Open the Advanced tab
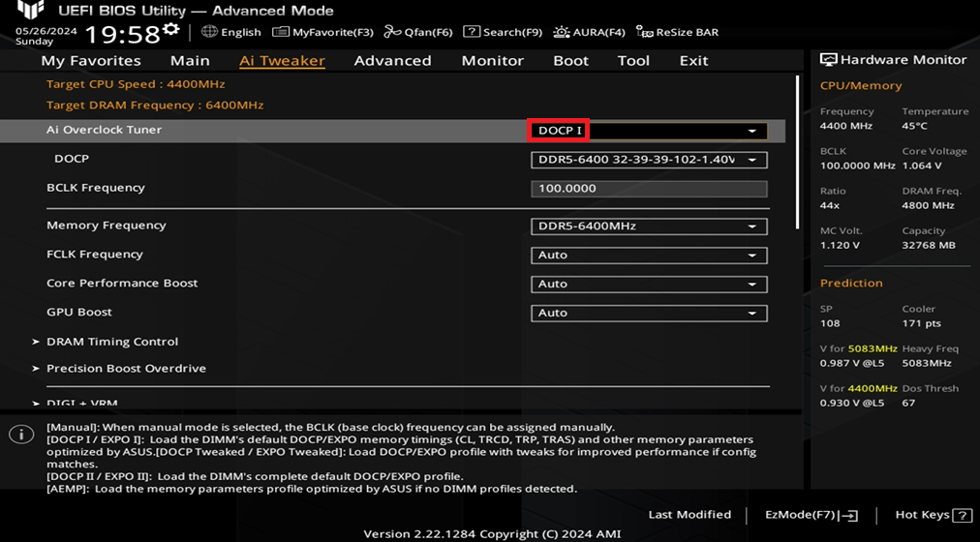The height and width of the screenshot is (542, 980). (392, 61)
